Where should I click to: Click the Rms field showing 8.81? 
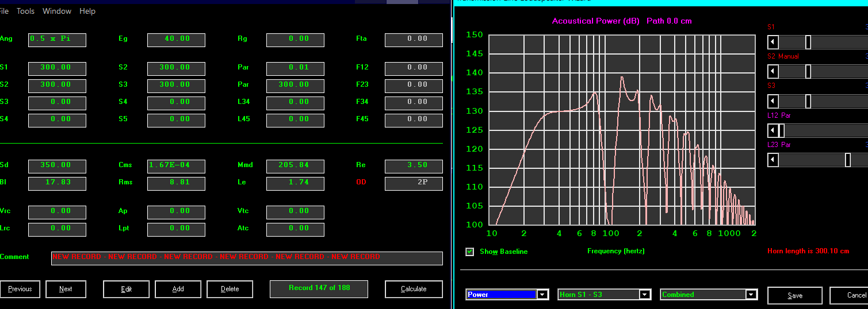(176, 183)
